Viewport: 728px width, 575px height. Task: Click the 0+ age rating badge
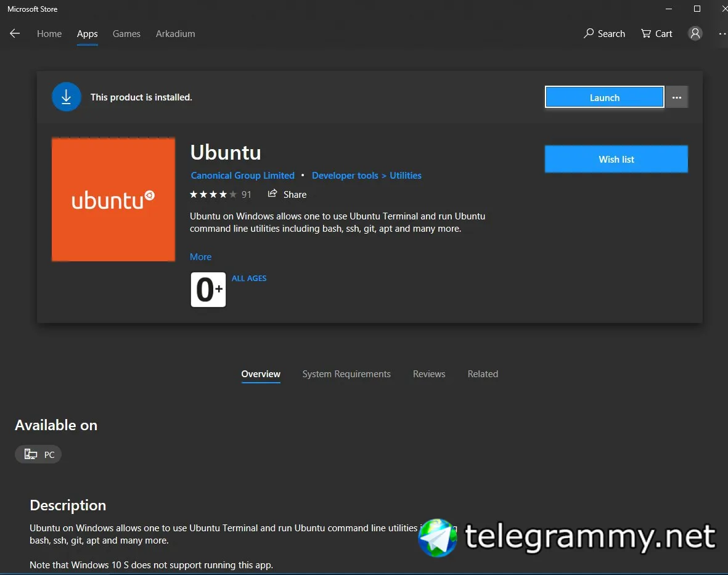coord(208,290)
